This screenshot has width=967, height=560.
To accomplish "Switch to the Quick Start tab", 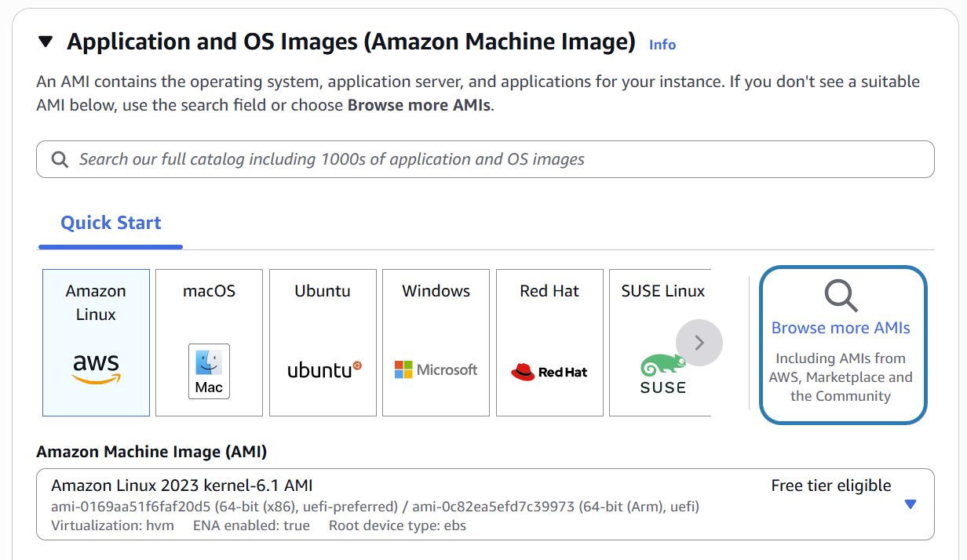I will click(x=111, y=223).
